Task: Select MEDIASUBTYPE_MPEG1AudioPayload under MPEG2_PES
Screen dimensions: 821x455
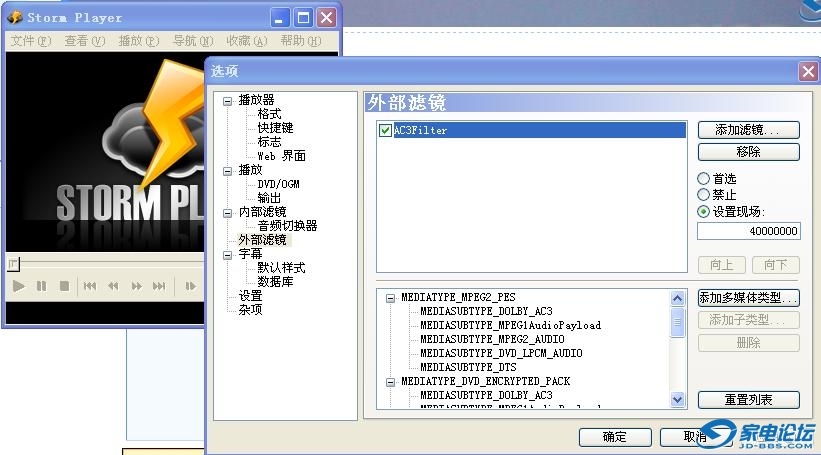Action: tap(511, 326)
